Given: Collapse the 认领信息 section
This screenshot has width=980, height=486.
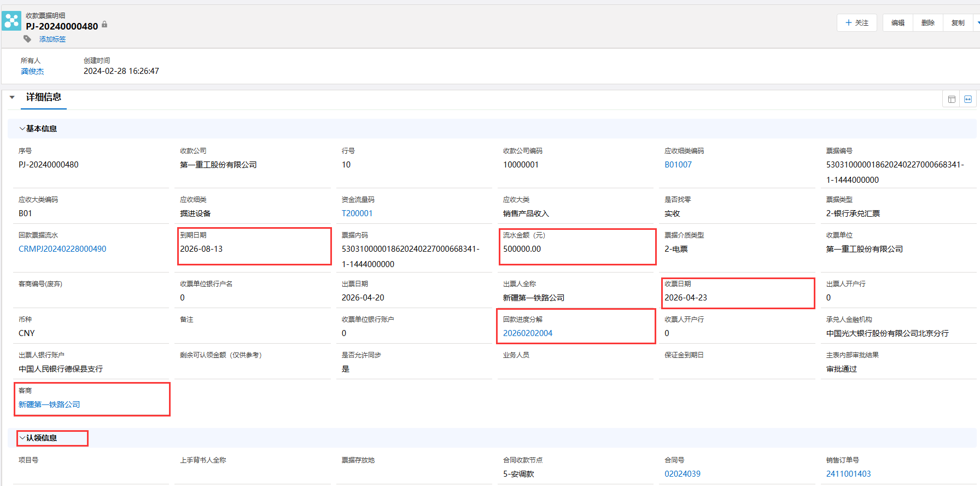Looking at the screenshot, I should [x=22, y=438].
